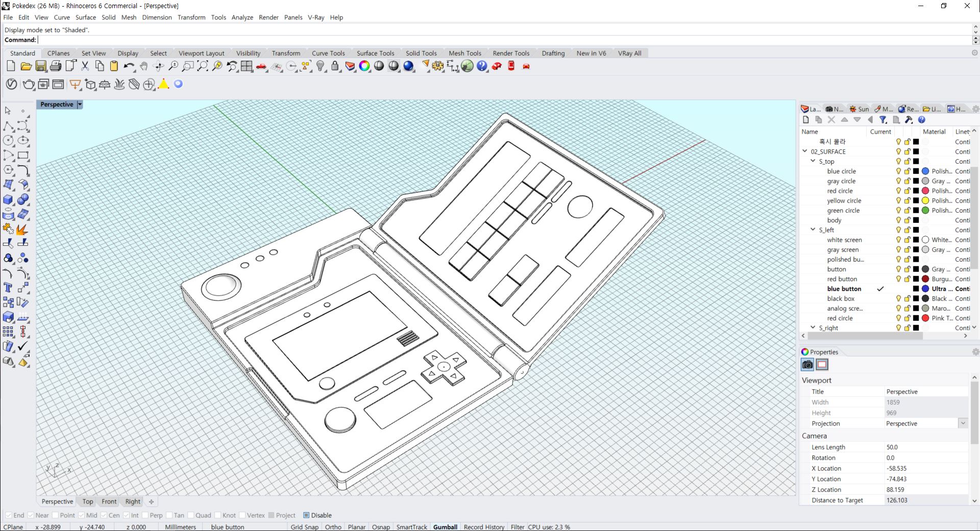
Task: Open the V-Ray menu
Action: (x=316, y=17)
